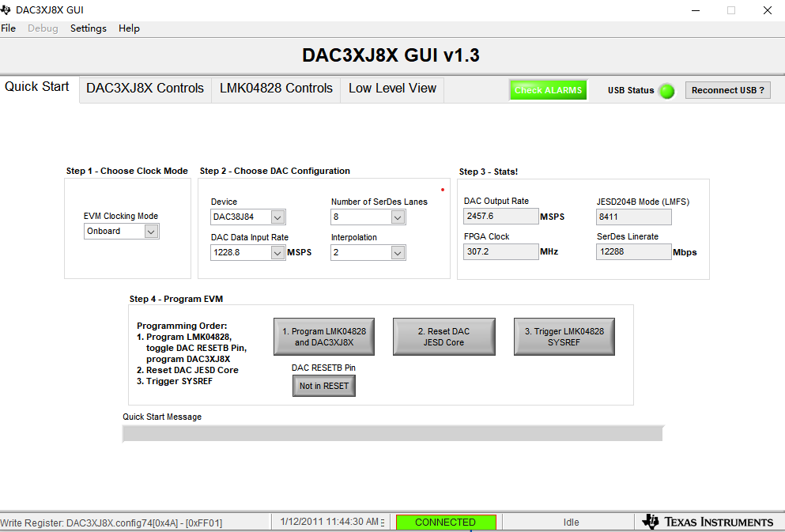Click the green CONNECTED status indicator
The height and width of the screenshot is (532, 785).
click(446, 523)
